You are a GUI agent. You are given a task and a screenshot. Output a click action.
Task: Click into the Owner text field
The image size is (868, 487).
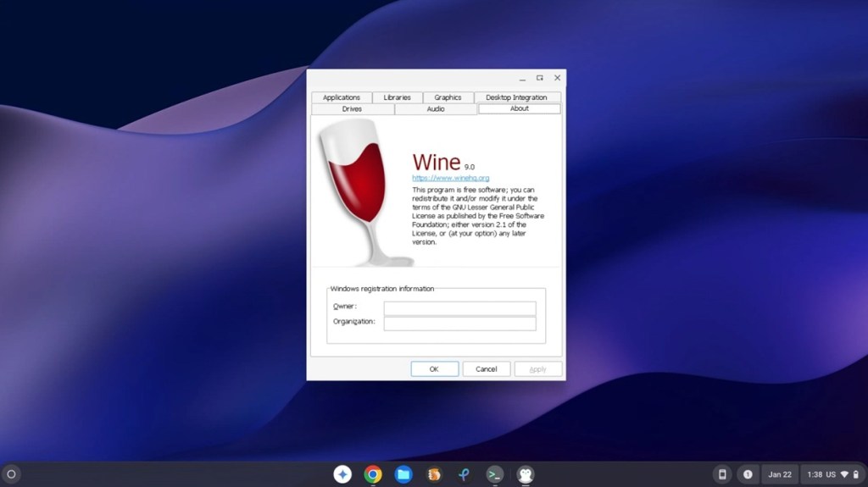coord(460,307)
